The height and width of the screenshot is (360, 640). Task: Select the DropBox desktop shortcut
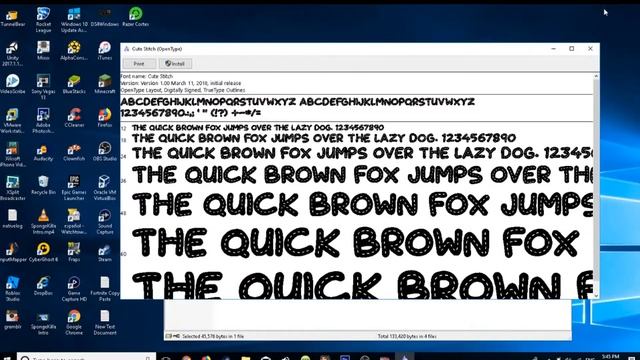coord(43,286)
